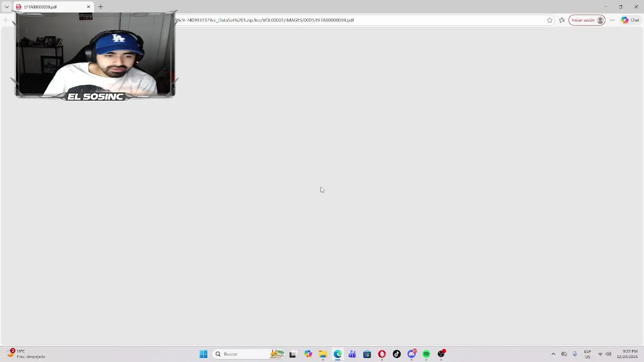
Task: Minimize the browser window
Action: [x=606, y=7]
